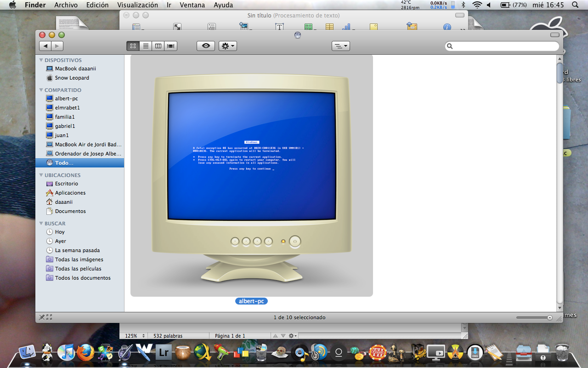The image size is (588, 368).
Task: Go forward with the Finder forward arrow
Action: tap(57, 46)
